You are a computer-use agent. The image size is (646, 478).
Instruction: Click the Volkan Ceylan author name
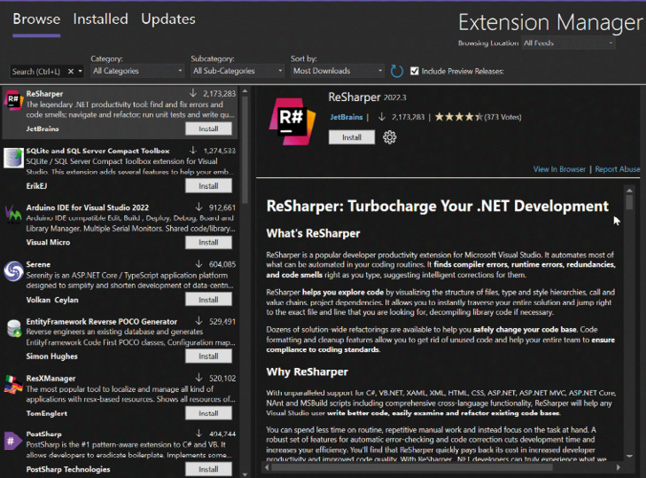(x=52, y=300)
